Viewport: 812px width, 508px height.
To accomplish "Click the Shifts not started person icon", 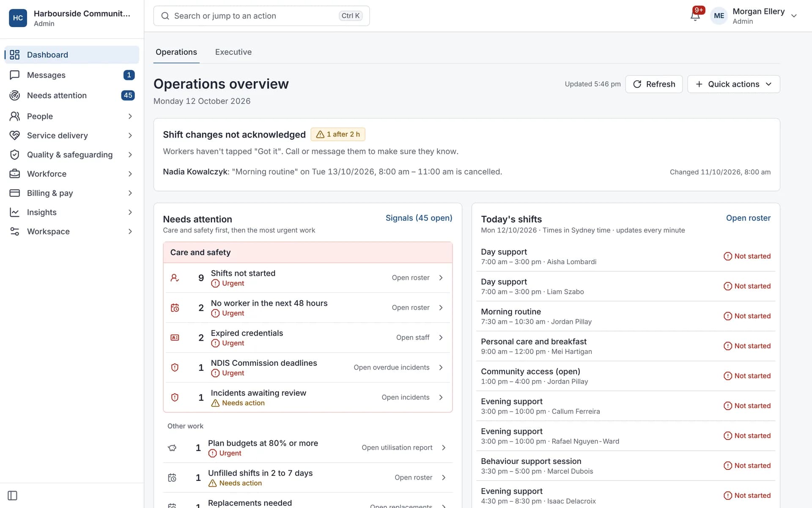I will pyautogui.click(x=175, y=278).
